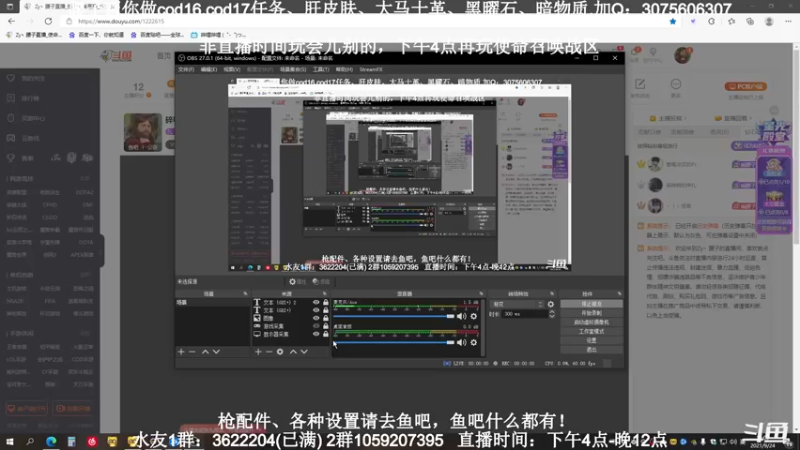Remove selected source with minus icon
The height and width of the screenshot is (450, 800).
[269, 352]
